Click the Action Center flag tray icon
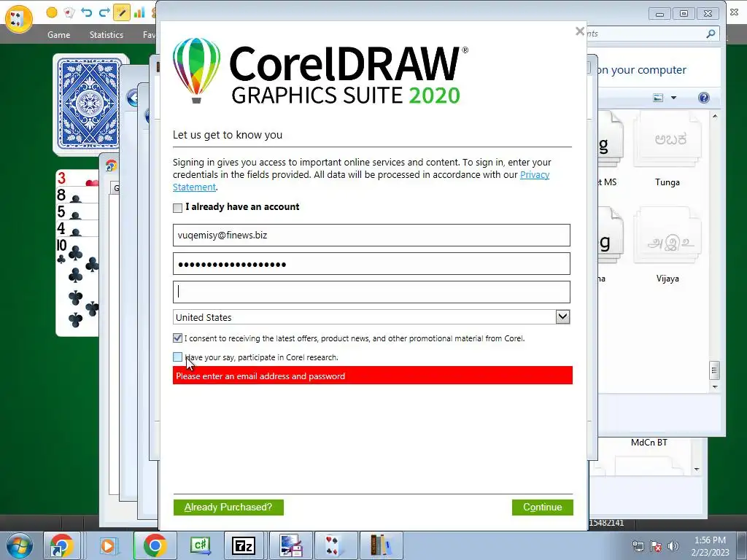This screenshot has width=747, height=560. point(656,546)
